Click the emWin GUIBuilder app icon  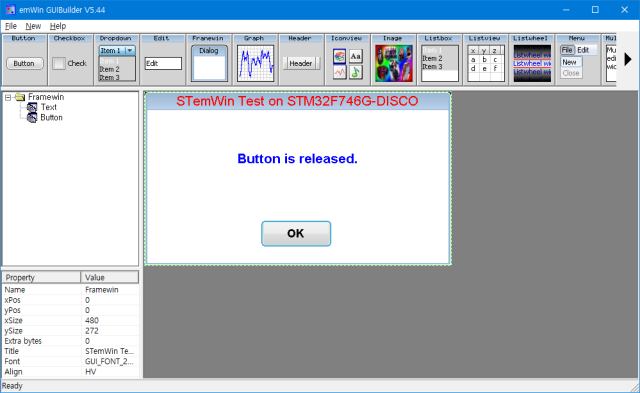click(x=10, y=9)
